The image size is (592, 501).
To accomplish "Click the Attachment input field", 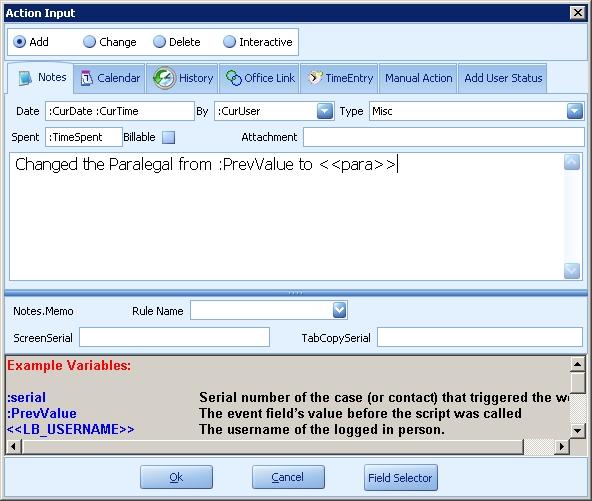I will click(x=444, y=137).
